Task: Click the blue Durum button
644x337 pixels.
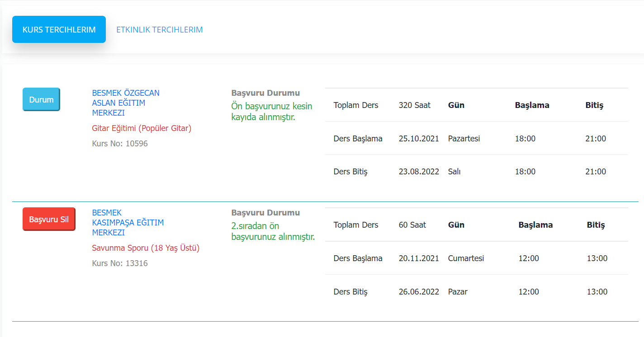Action: click(41, 100)
